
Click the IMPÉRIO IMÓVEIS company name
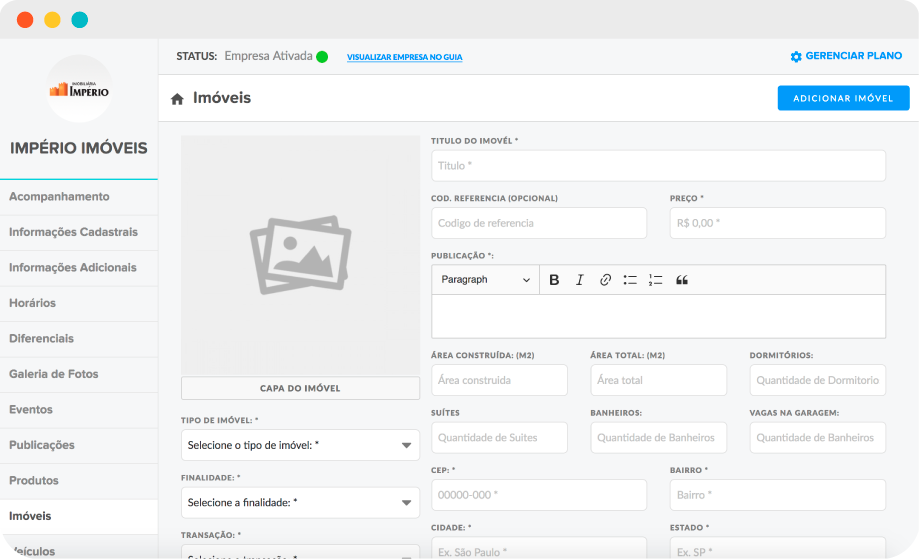tap(79, 148)
